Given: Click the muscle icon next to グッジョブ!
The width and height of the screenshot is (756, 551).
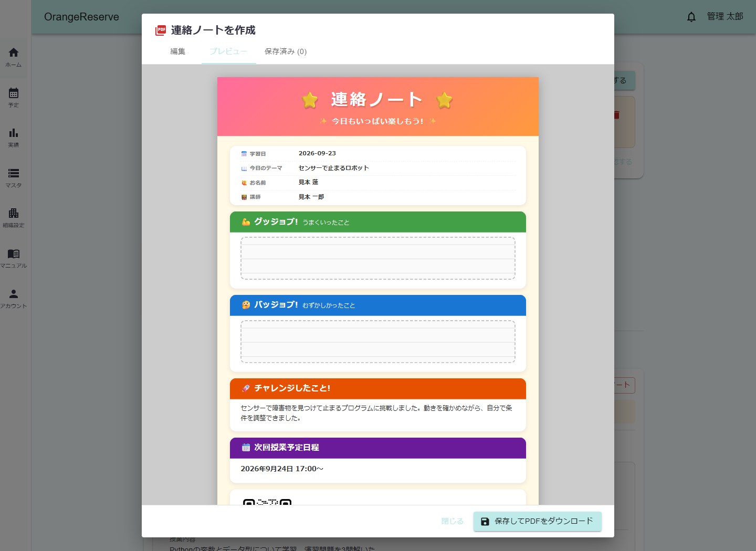Looking at the screenshot, I should pyautogui.click(x=246, y=222).
